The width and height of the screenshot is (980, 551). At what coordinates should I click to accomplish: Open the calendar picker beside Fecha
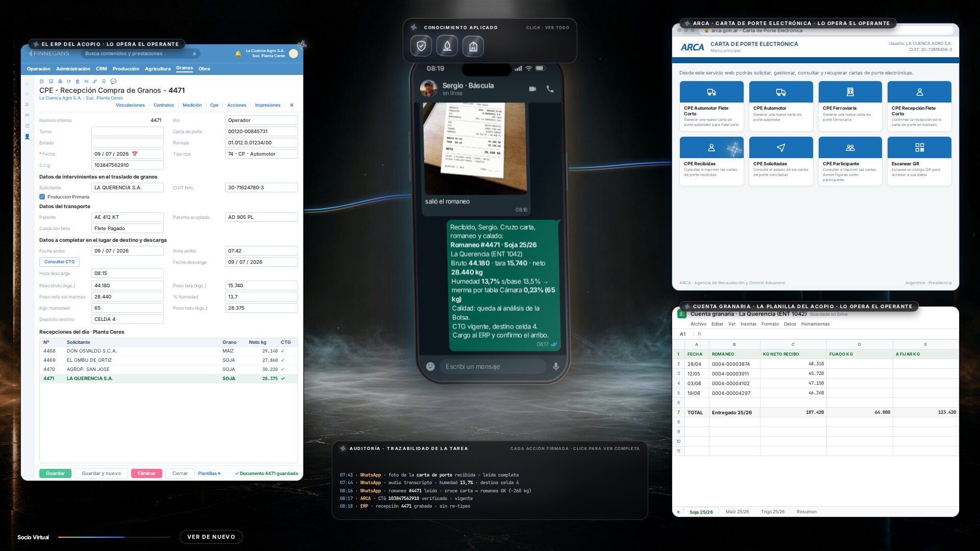(135, 154)
